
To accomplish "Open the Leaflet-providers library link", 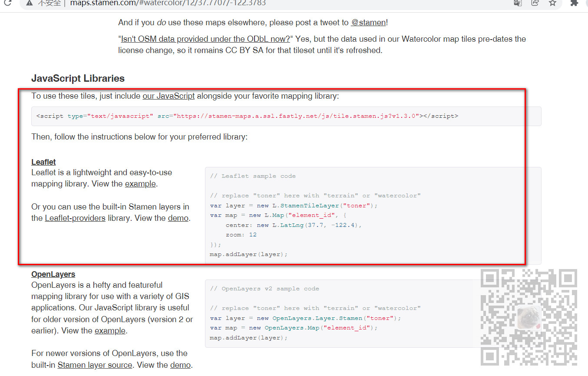I will (x=75, y=218).
